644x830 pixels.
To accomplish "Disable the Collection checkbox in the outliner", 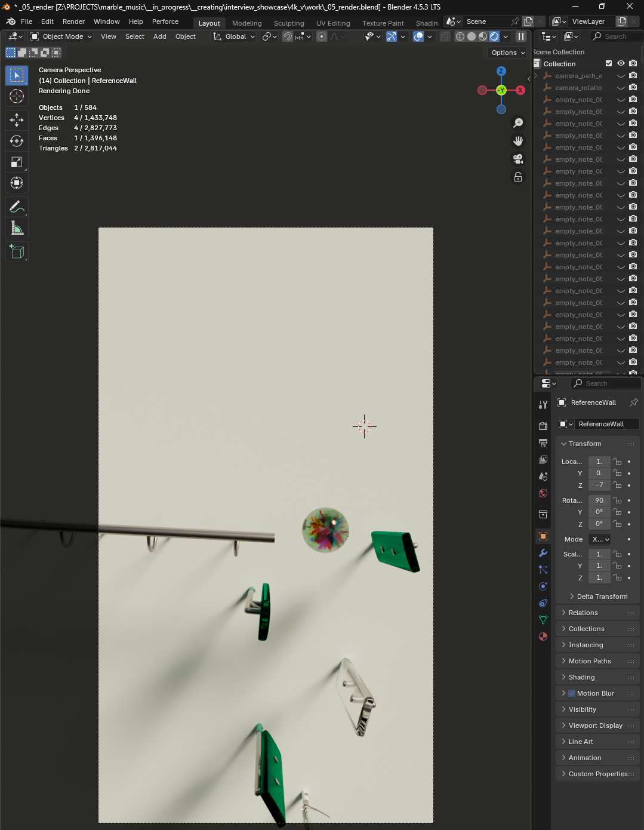I will (609, 63).
